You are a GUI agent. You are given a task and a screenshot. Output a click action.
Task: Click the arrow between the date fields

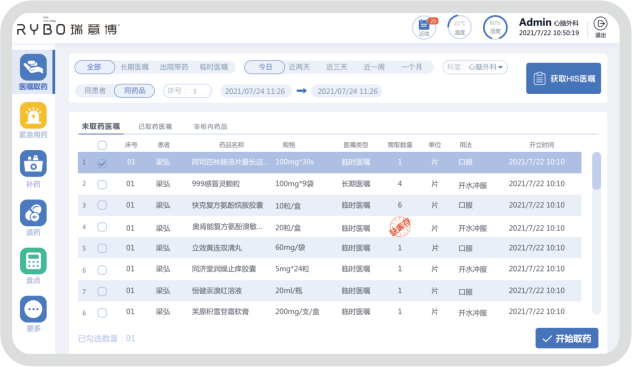[x=301, y=91]
